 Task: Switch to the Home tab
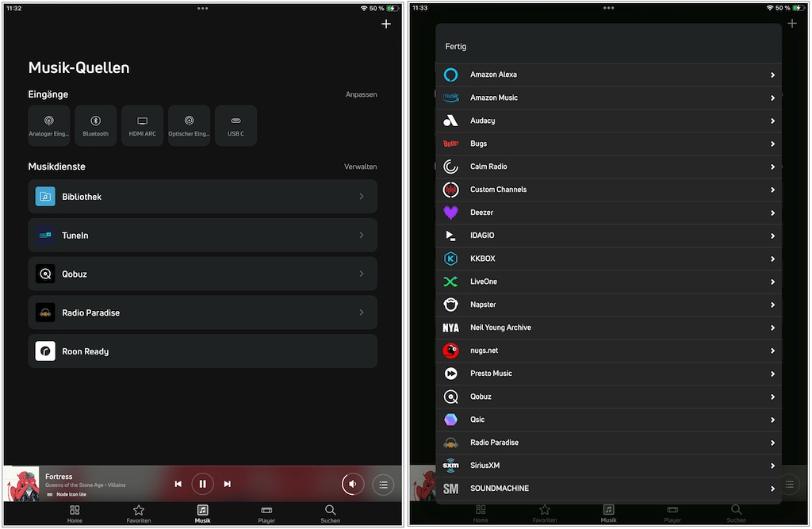coord(75,514)
